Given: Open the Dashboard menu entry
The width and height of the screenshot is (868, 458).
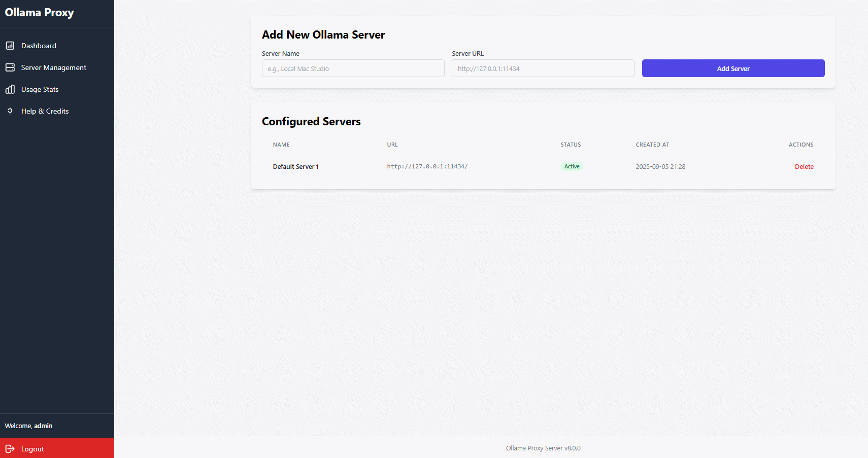Looking at the screenshot, I should [39, 45].
